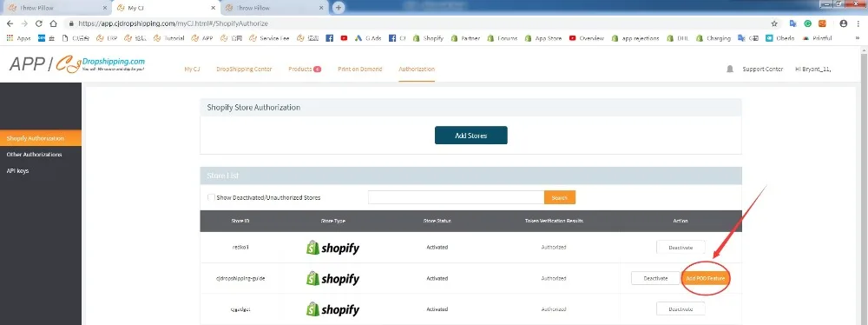868x325 pixels.
Task: Open the Support Center link
Action: pyautogui.click(x=763, y=70)
